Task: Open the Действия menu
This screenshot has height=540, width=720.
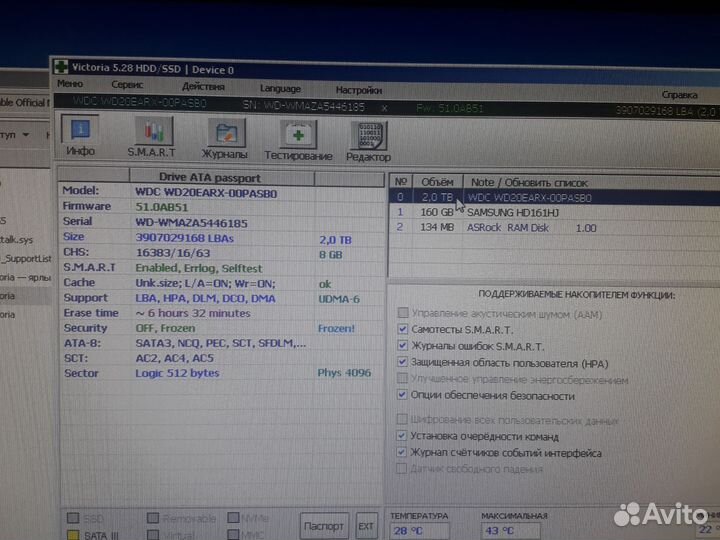Action: [x=203, y=86]
